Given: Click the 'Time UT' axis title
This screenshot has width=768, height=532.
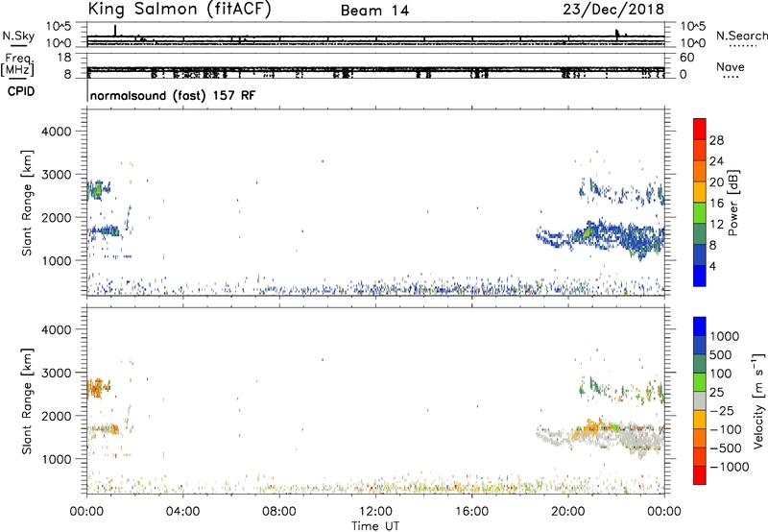Looking at the screenshot, I should tap(375, 526).
